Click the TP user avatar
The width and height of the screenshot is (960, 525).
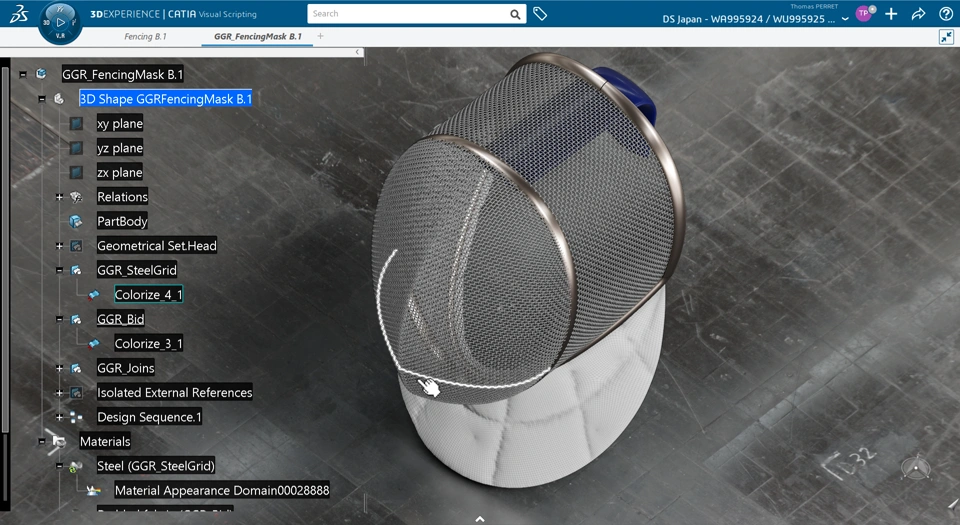pyautogui.click(x=864, y=13)
